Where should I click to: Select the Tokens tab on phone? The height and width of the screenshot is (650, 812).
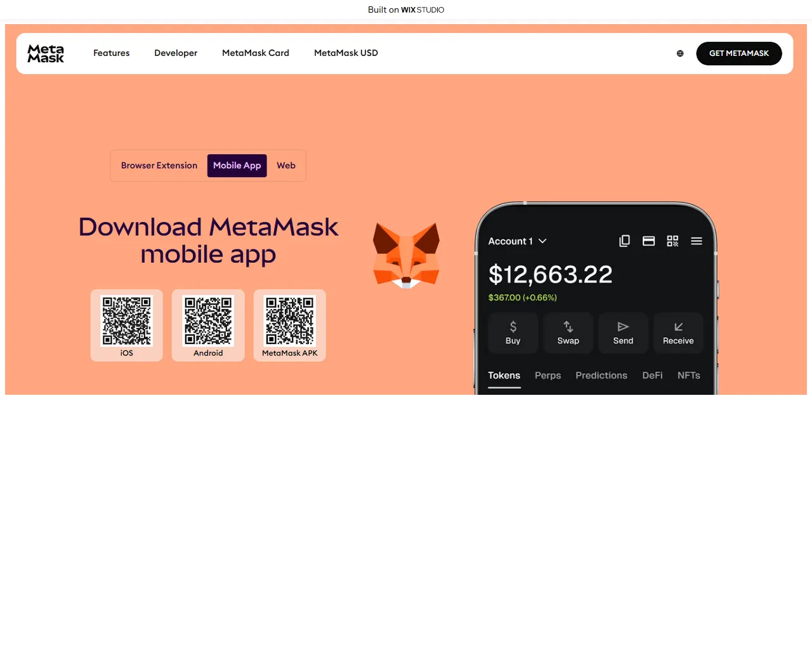504,376
